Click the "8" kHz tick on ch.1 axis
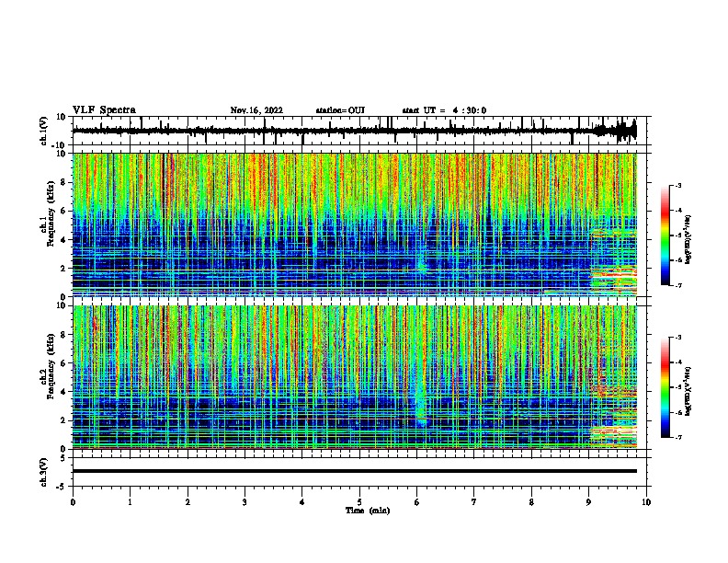This screenshot has height=563, width=728. (x=63, y=182)
